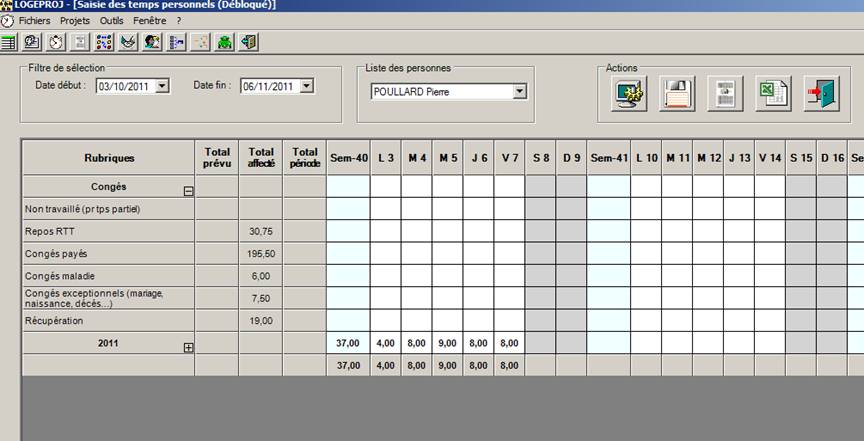
Task: Expand the 2011 row
Action: (x=189, y=346)
